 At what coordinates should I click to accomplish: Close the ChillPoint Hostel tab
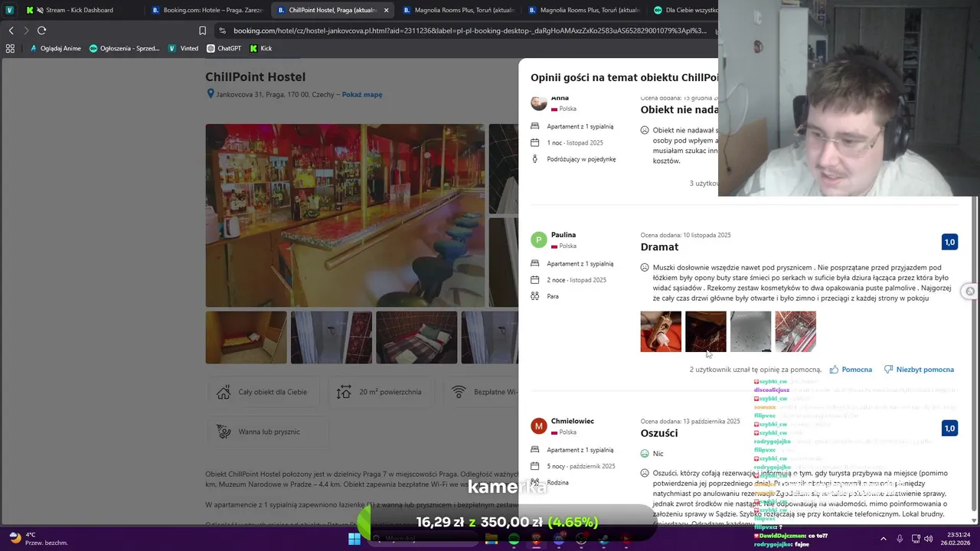click(x=386, y=10)
